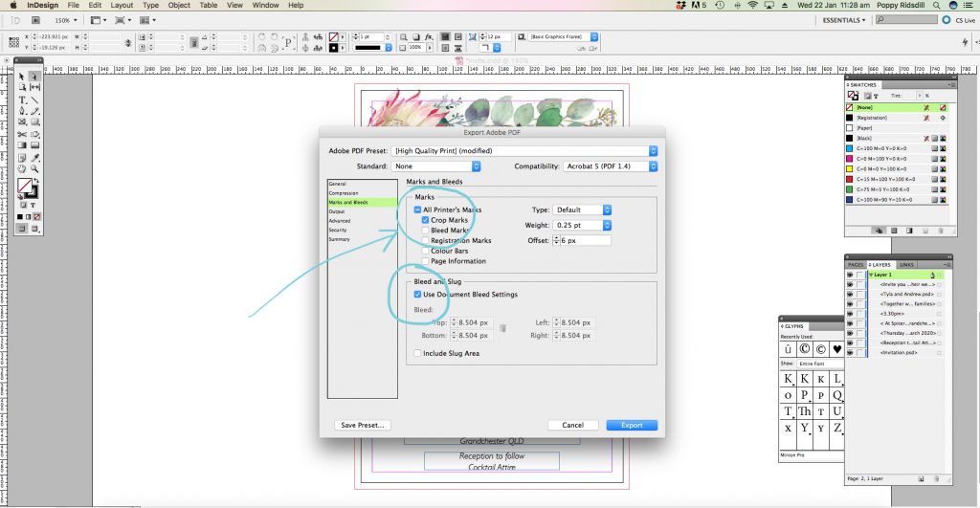Screen dimensions: 980x508
Task: Tick the Include Slug Area checkbox
Action: click(417, 353)
